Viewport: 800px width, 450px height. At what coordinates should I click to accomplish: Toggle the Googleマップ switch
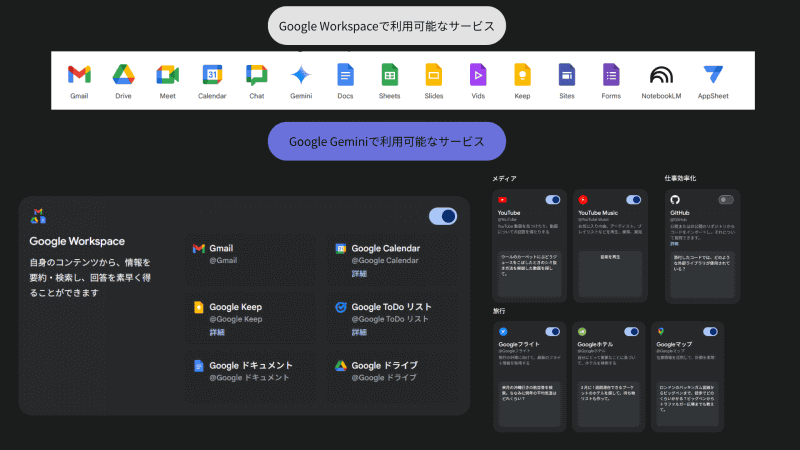tap(710, 332)
